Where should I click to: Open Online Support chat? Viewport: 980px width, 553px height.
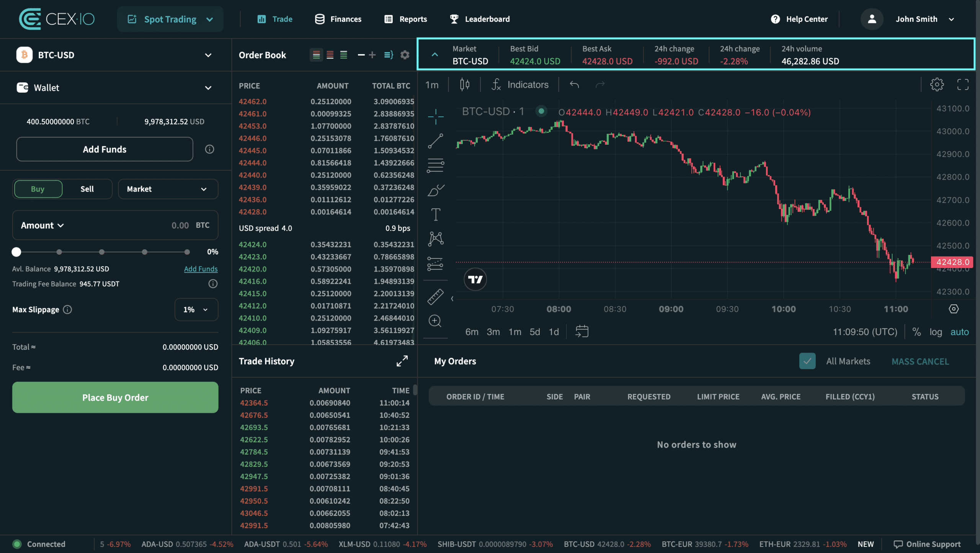click(x=927, y=544)
